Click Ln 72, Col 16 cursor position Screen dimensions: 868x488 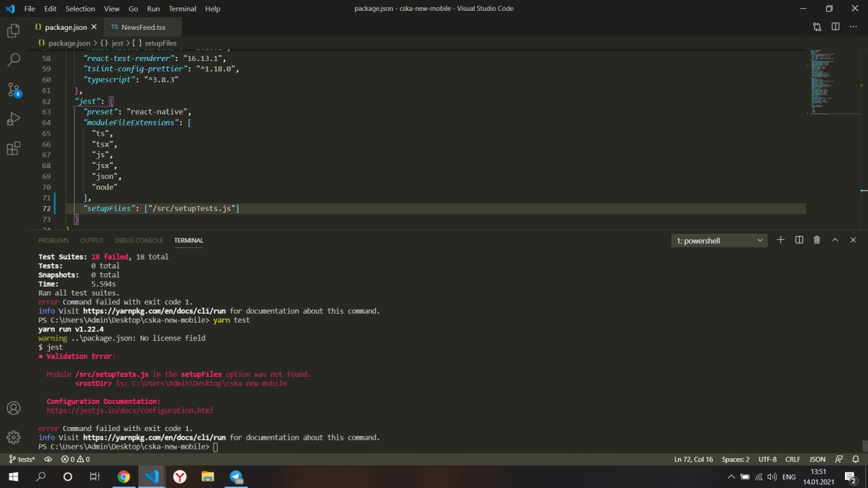pos(694,459)
